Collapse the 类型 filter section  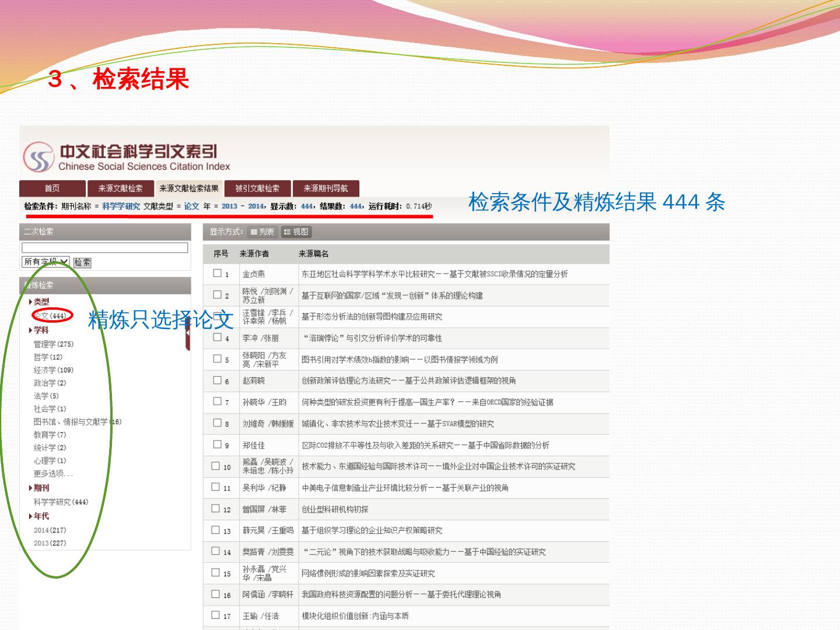[x=39, y=302]
